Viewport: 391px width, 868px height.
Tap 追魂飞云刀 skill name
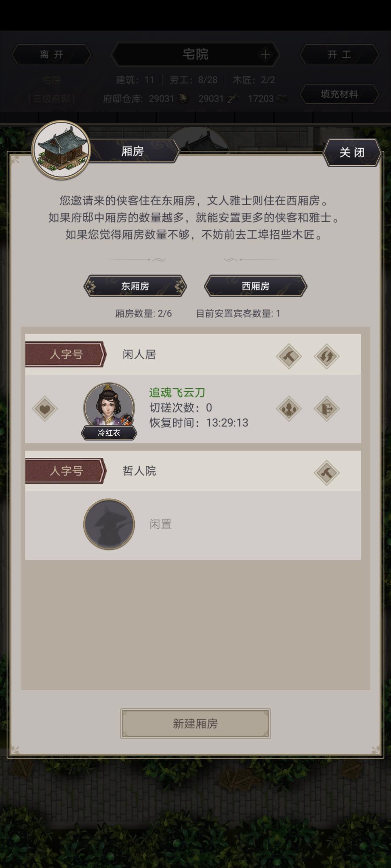[x=177, y=392]
